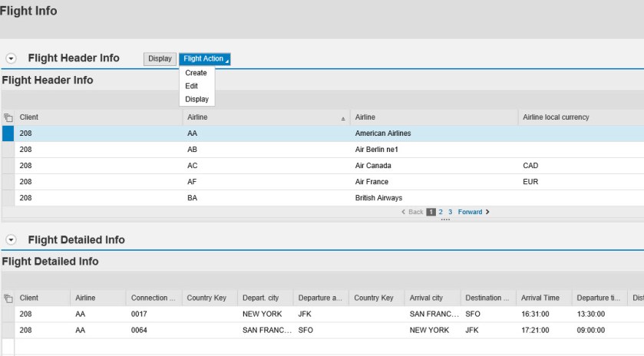The height and width of the screenshot is (356, 644).
Task: Click the Arrival Time column header
Action: (x=540, y=298)
